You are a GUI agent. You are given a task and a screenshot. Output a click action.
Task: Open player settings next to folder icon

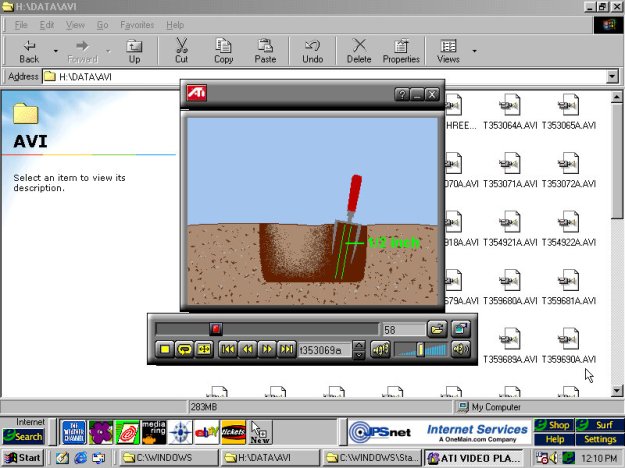point(460,328)
